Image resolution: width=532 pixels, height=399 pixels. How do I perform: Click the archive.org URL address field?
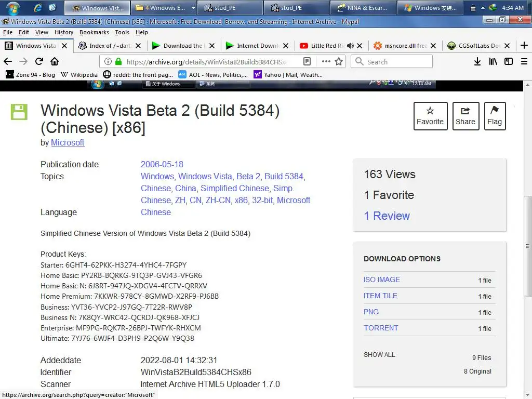click(206, 62)
